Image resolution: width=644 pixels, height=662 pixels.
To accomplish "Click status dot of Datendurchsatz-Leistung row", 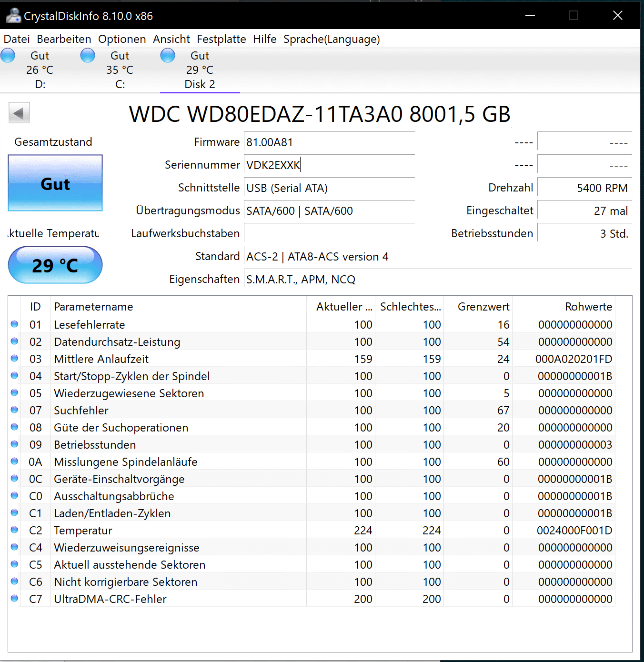I will coord(14,341).
